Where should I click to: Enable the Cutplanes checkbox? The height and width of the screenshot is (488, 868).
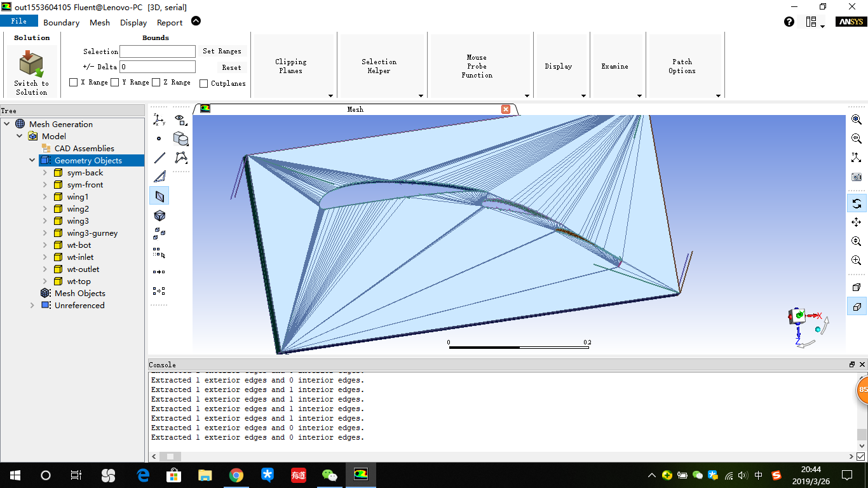pos(205,83)
